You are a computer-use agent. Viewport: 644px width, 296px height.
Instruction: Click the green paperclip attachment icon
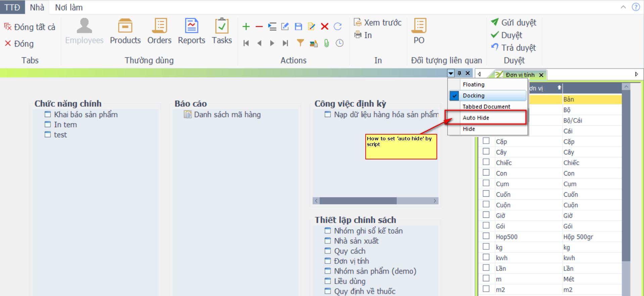pyautogui.click(x=326, y=43)
